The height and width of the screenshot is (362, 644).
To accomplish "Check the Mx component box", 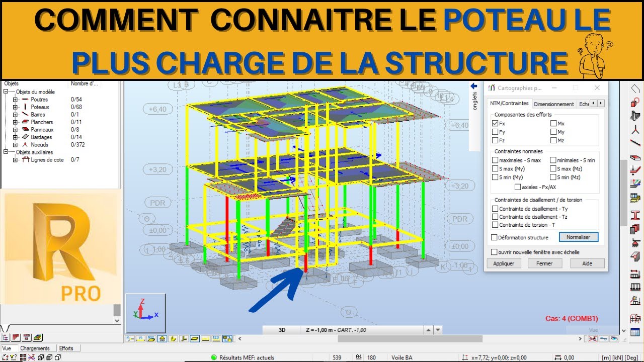I will click(553, 123).
